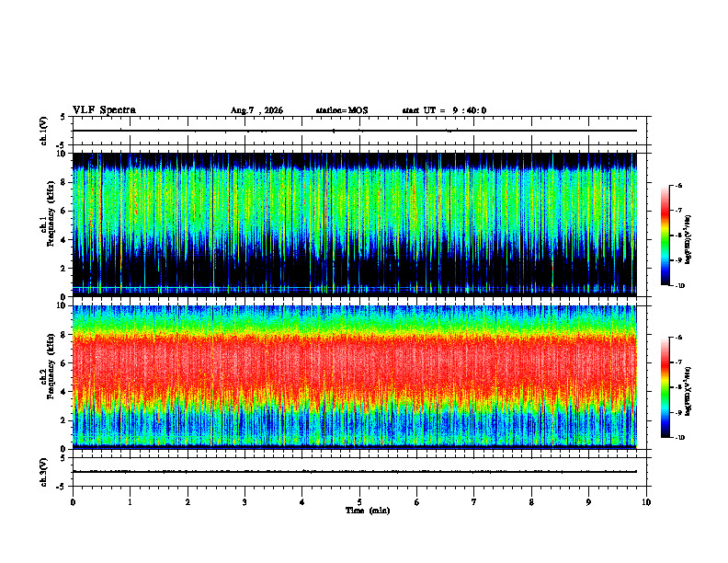
Task: Click time axis tick label "3"
Action: 245,502
